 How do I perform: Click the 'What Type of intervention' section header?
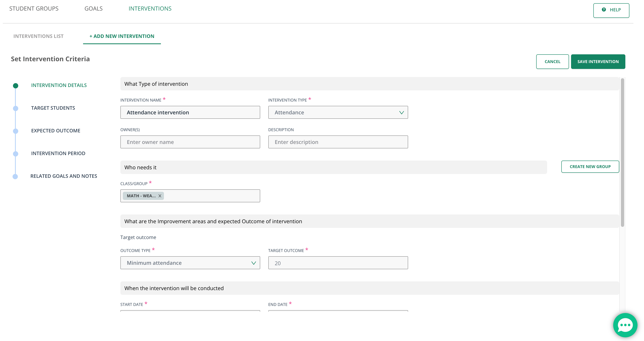coord(369,84)
